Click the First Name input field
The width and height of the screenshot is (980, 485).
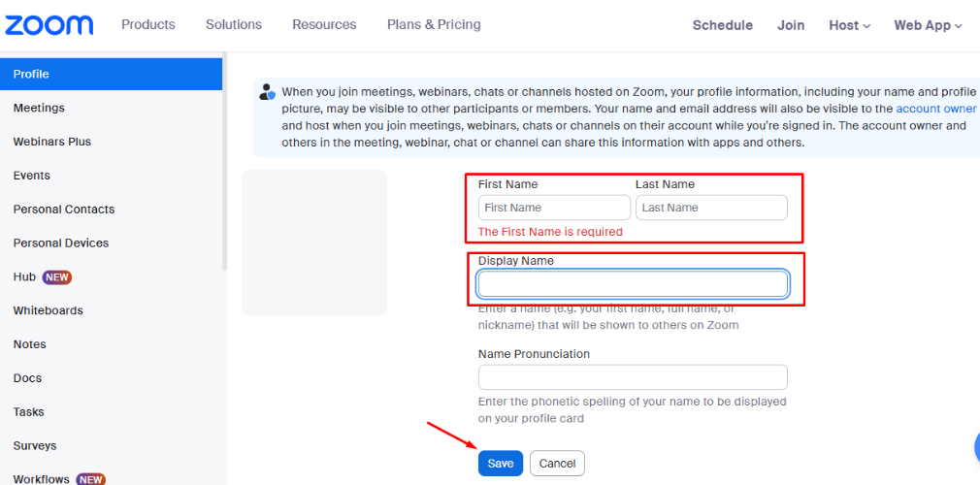click(554, 208)
